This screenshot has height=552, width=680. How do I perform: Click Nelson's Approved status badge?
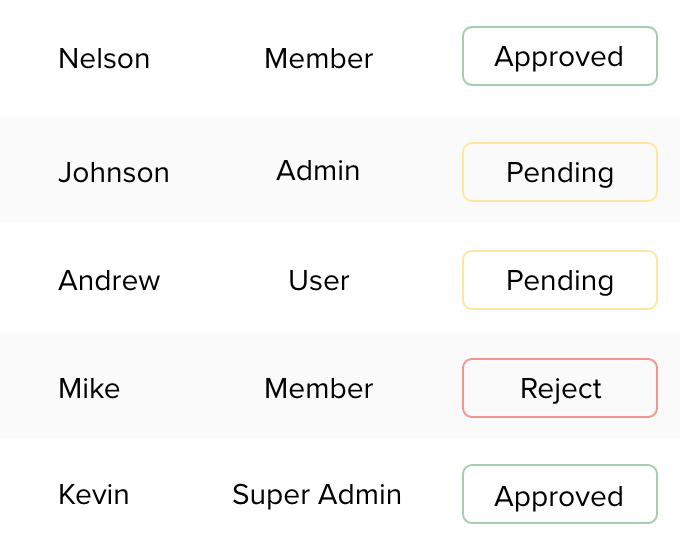(560, 56)
